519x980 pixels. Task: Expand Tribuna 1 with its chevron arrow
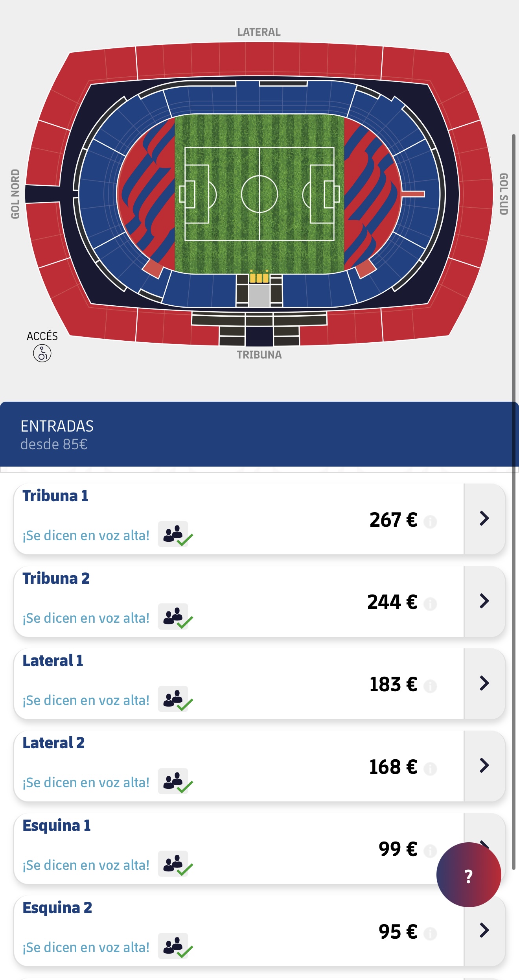pos(484,519)
